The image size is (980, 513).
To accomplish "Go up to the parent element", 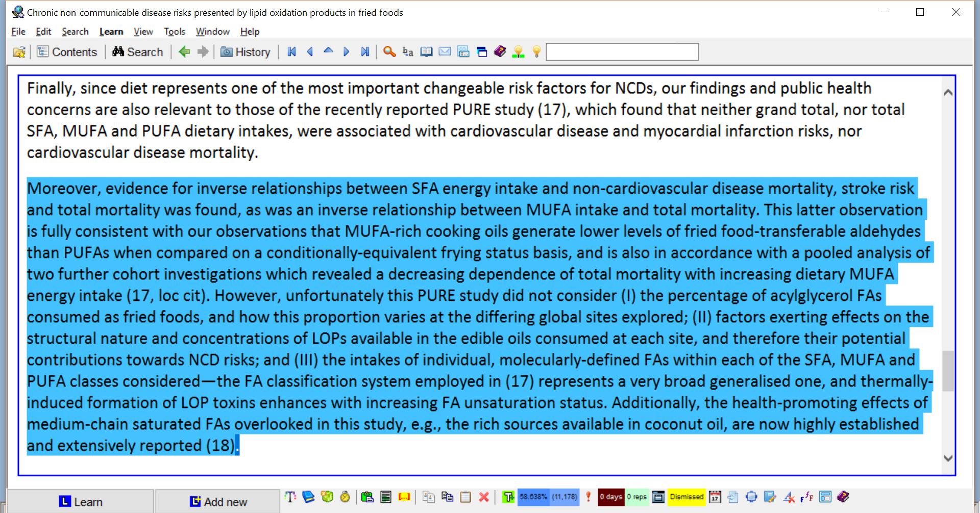I will (x=328, y=51).
